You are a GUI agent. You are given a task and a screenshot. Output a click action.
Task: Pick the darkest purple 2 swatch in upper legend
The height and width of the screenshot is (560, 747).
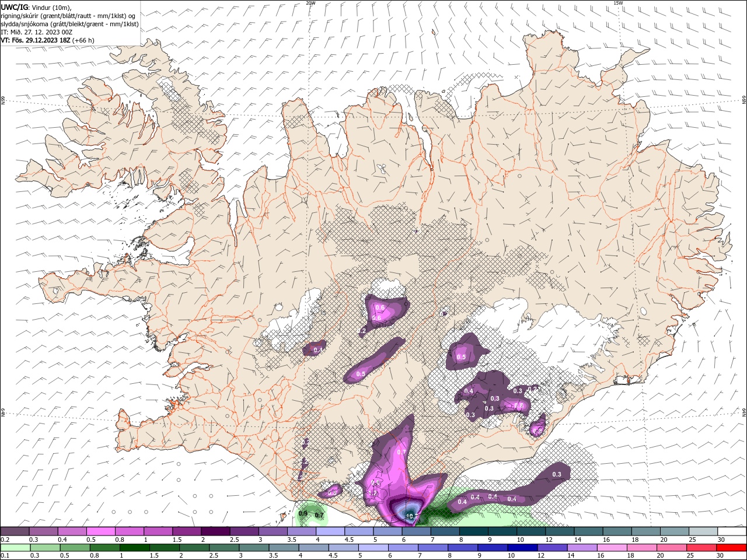tap(215, 531)
